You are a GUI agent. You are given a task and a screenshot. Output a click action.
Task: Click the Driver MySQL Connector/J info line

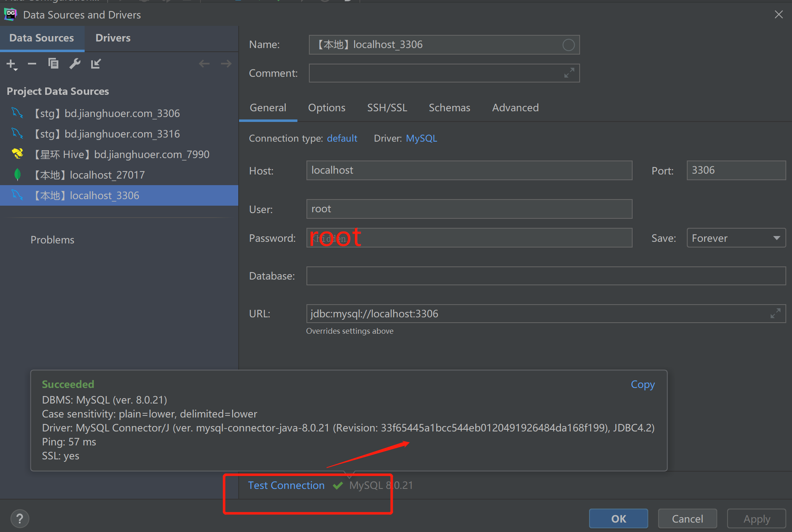(x=348, y=428)
